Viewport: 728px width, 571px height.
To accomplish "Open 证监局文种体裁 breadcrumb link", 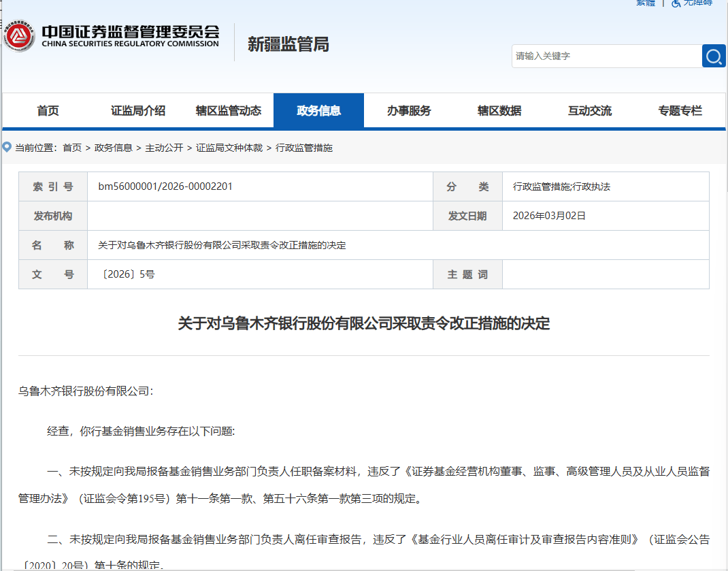I will (x=229, y=148).
